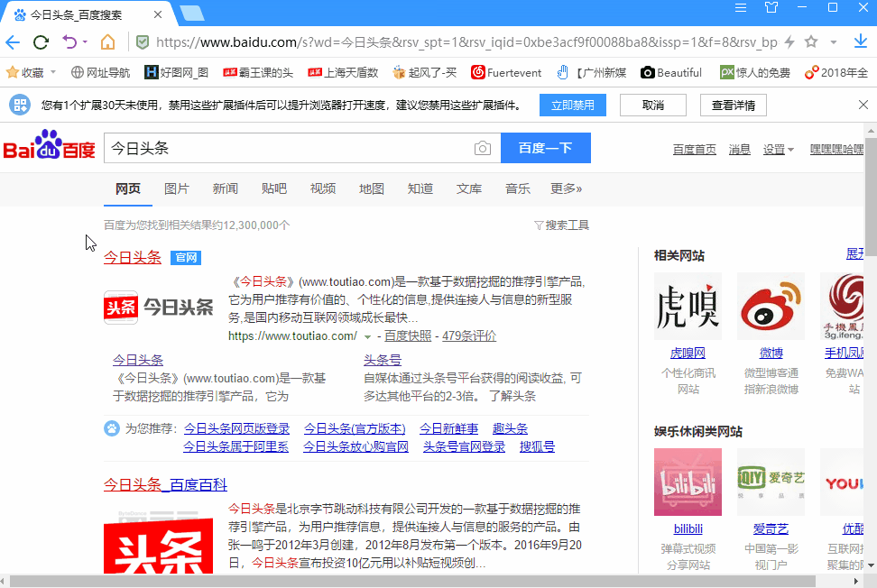This screenshot has height=588, width=877.
Task: Switch to the 图片 search tab
Action: point(177,188)
